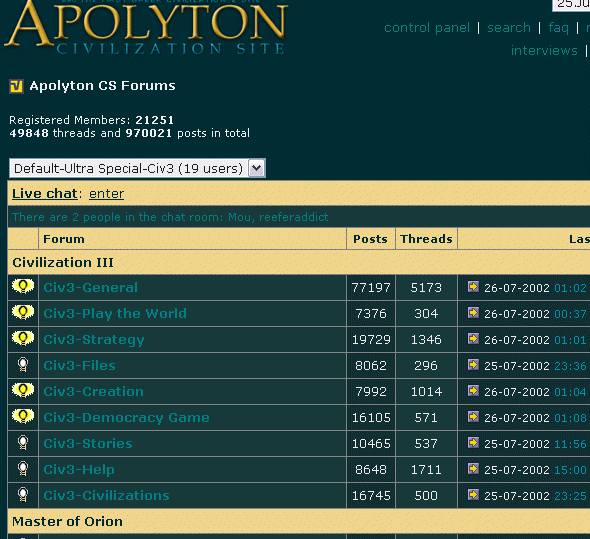Click the Live chat link
This screenshot has width=590, height=539.
coord(44,193)
